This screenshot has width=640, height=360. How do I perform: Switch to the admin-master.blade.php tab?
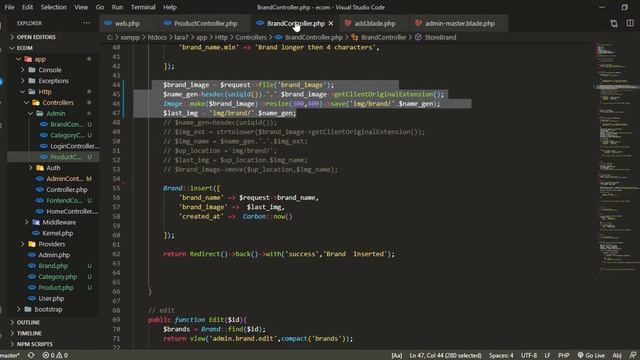pos(460,23)
